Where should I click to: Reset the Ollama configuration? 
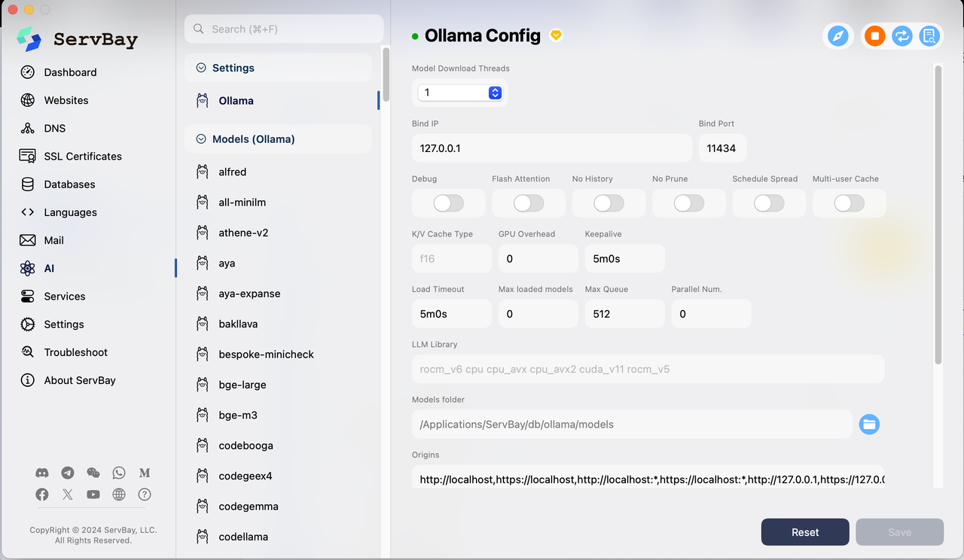[805, 532]
